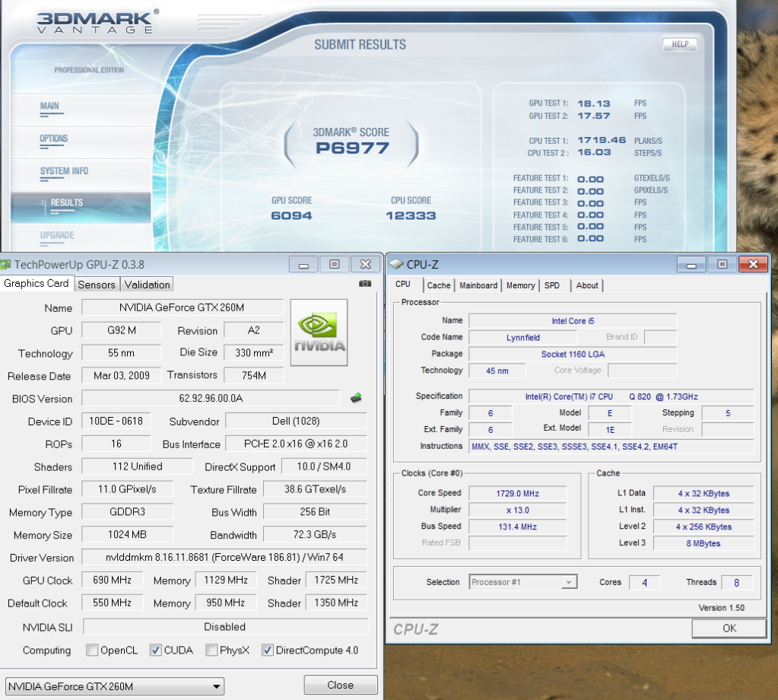The image size is (778, 700).
Task: Click the BIOS Version field value
Action: (211, 398)
